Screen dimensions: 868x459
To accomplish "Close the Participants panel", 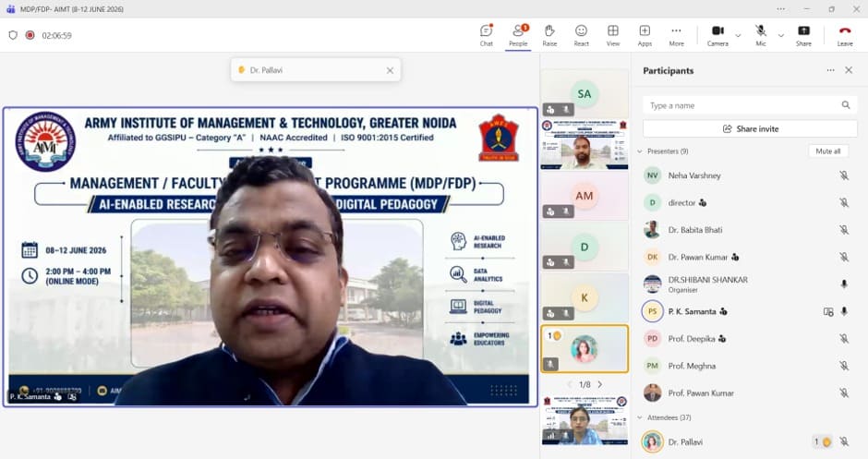I will point(849,70).
